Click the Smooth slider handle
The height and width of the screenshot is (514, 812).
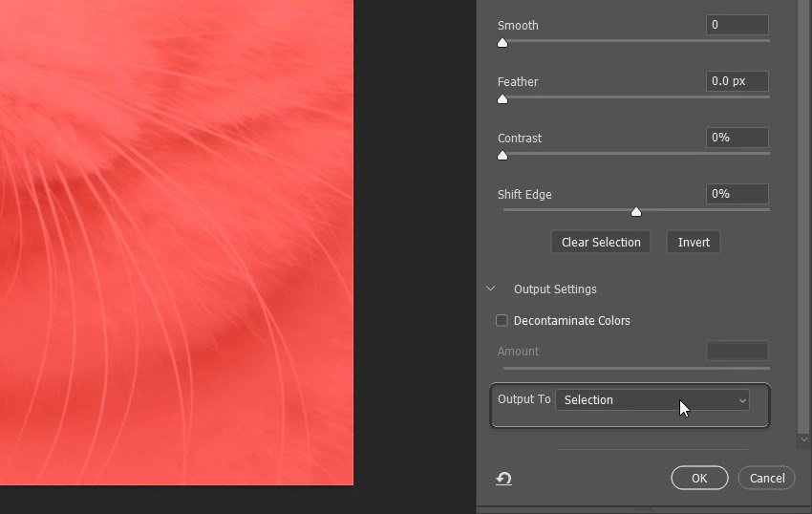(502, 43)
